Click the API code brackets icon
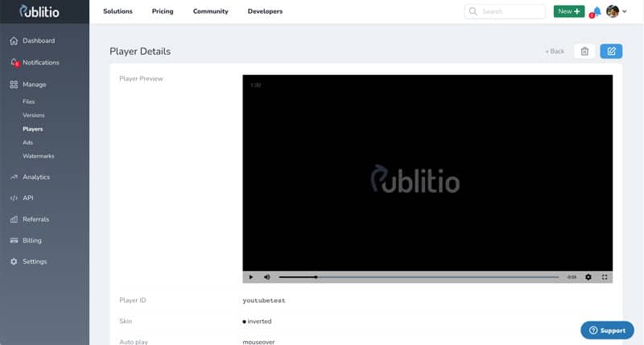Viewport: 644px width, 345px height. (x=14, y=197)
